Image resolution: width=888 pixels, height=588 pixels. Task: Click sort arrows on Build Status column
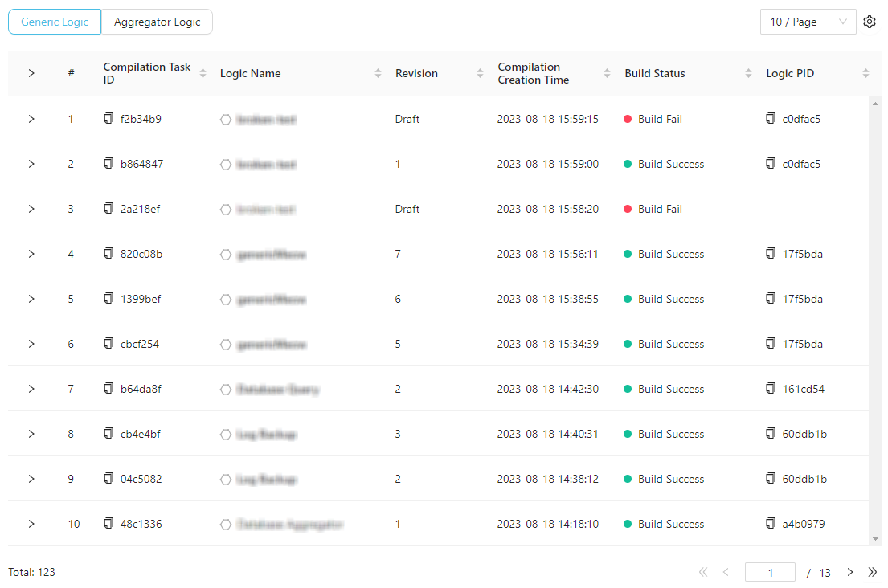(749, 73)
